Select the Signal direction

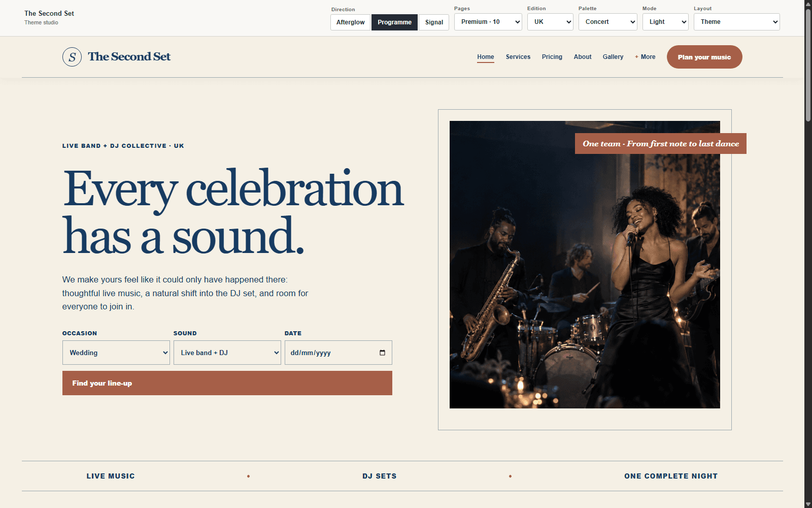(x=434, y=22)
